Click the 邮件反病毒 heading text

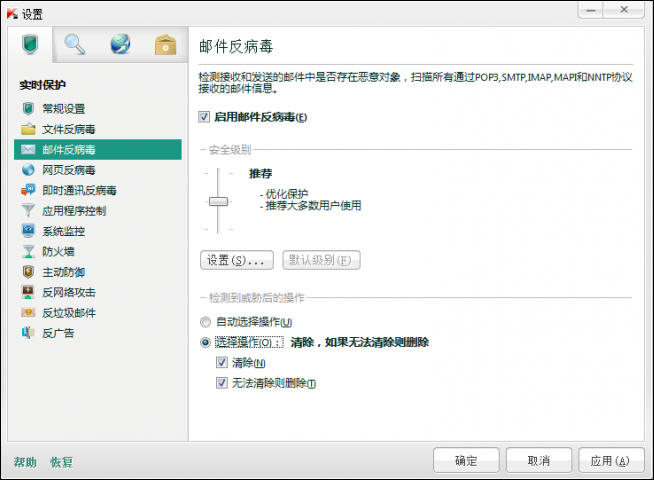pos(236,46)
